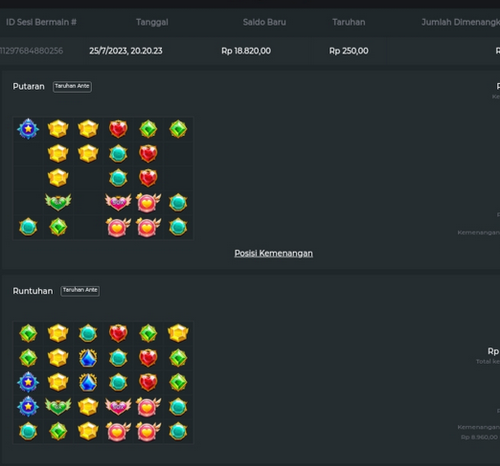
Task: Choose red heart gem in Putaran grid's third row
Action: 148,178
